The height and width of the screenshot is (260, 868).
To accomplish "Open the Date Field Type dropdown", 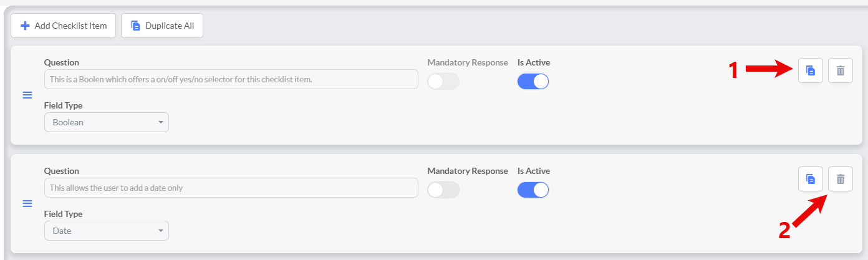I will coord(106,231).
